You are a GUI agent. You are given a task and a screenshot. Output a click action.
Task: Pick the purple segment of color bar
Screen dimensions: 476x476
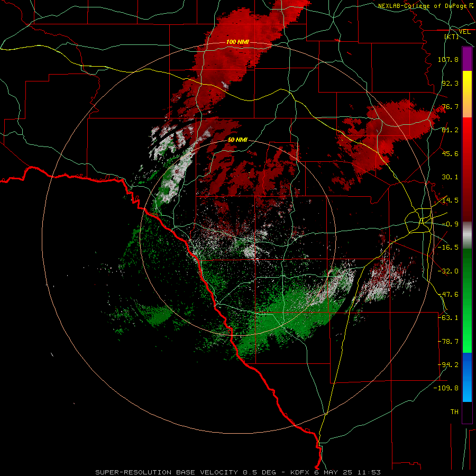(467, 59)
